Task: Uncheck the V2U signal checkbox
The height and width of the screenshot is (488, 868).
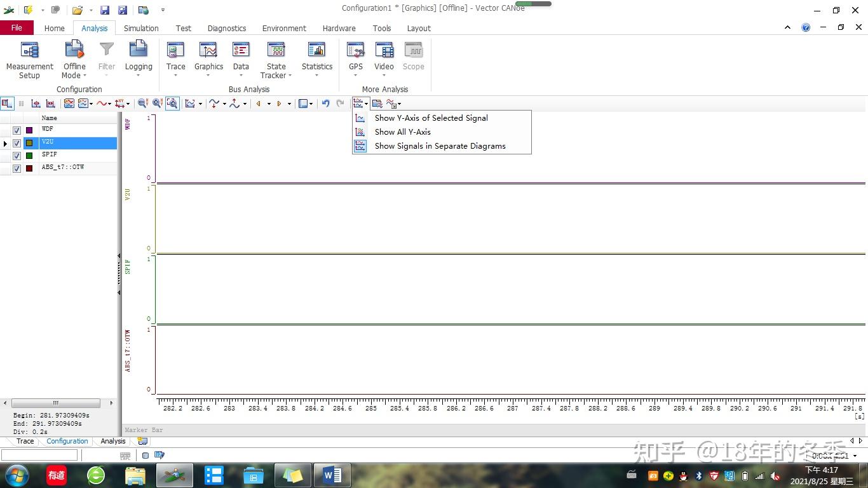Action: 17,143
